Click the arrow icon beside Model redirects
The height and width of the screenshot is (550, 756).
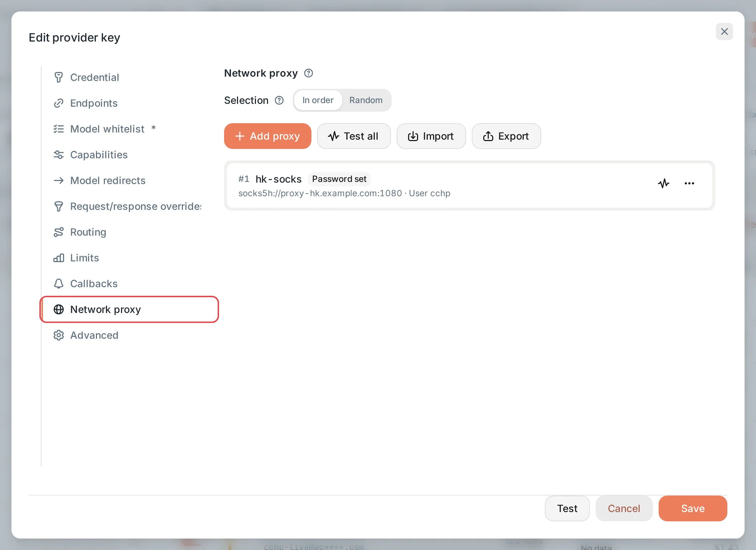point(59,180)
